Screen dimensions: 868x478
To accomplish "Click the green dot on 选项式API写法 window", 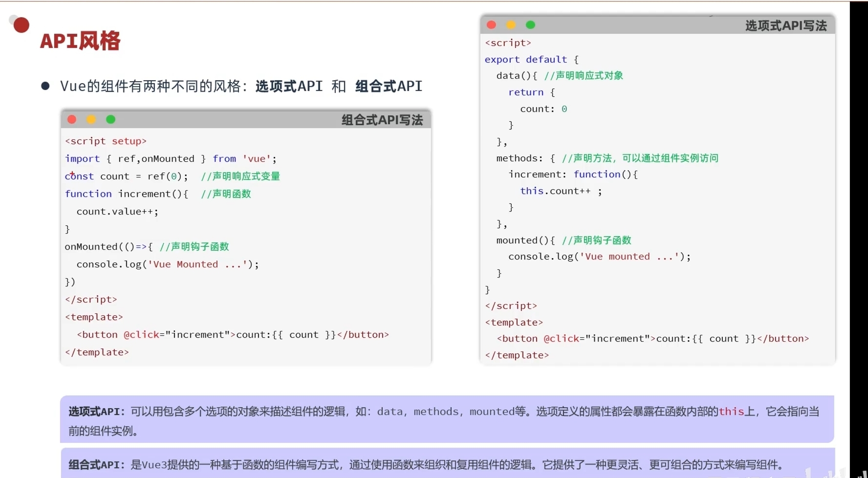I will tap(531, 25).
